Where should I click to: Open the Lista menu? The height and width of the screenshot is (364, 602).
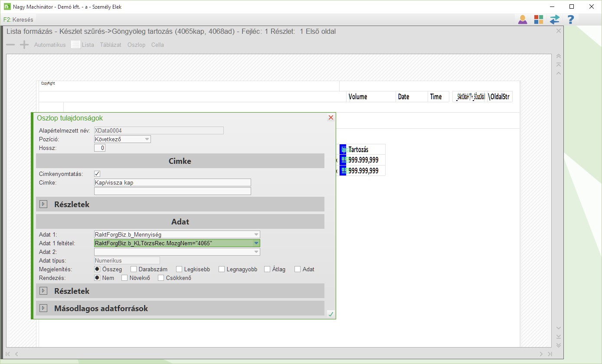(88, 45)
